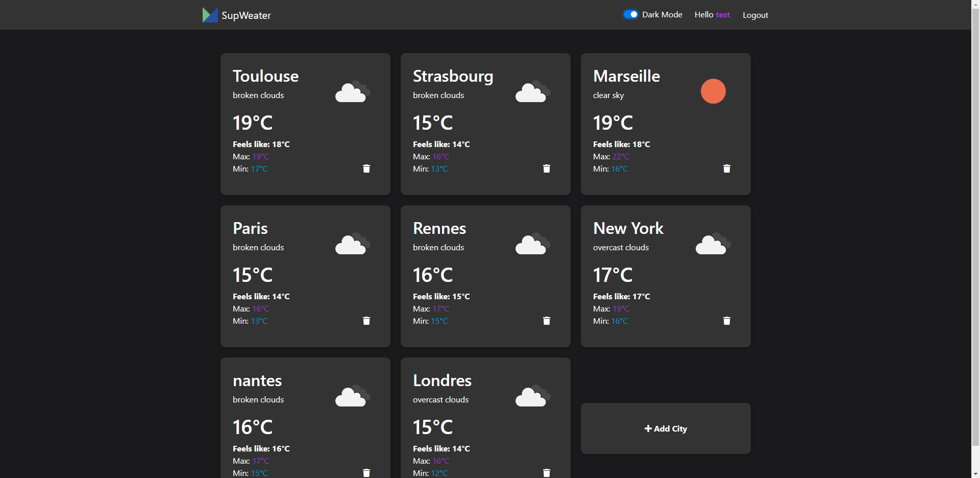Click the Add City button
Screen dimensions: 980x478
pyautogui.click(x=666, y=428)
